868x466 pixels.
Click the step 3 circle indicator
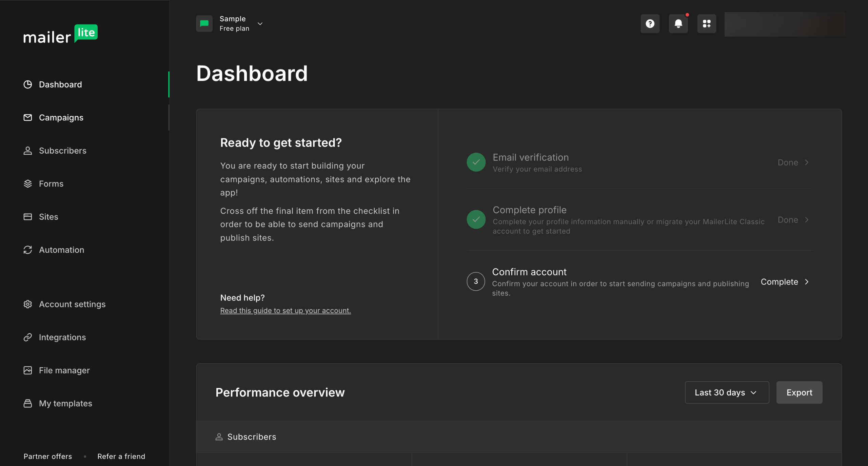click(476, 281)
